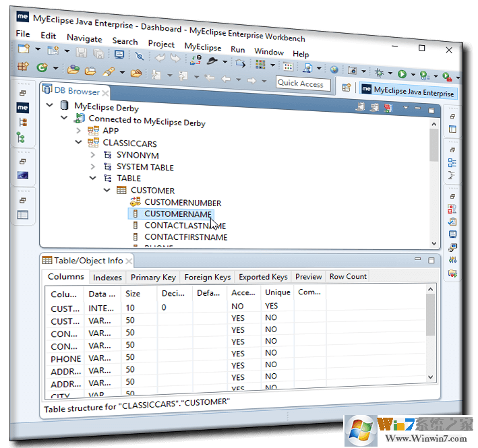Expand the SYNONYM tree node
This screenshot has height=448, width=478.
pos(92,155)
